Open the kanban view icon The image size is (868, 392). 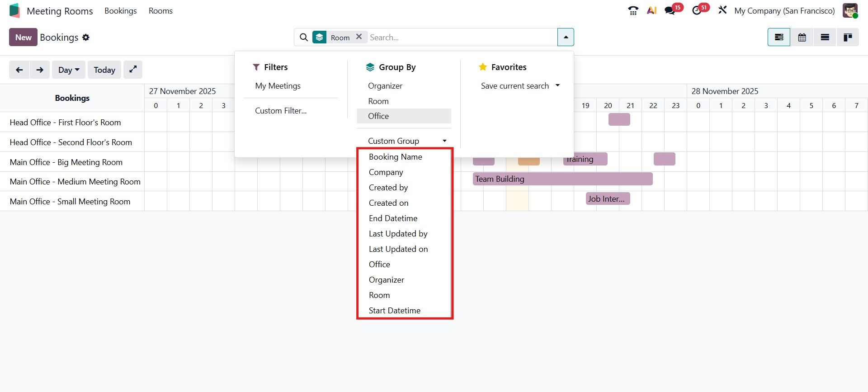pyautogui.click(x=847, y=37)
